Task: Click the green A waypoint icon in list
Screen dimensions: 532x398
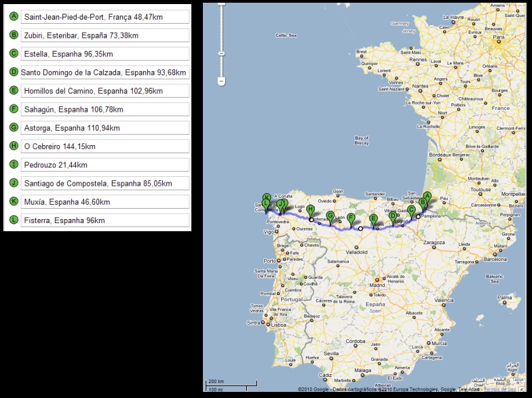Action: point(14,16)
